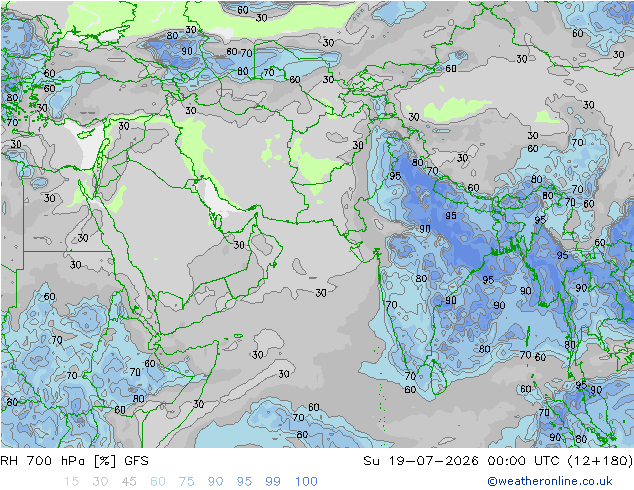Click the legend scale value 15
The width and height of the screenshot is (634, 490).
coord(71,482)
